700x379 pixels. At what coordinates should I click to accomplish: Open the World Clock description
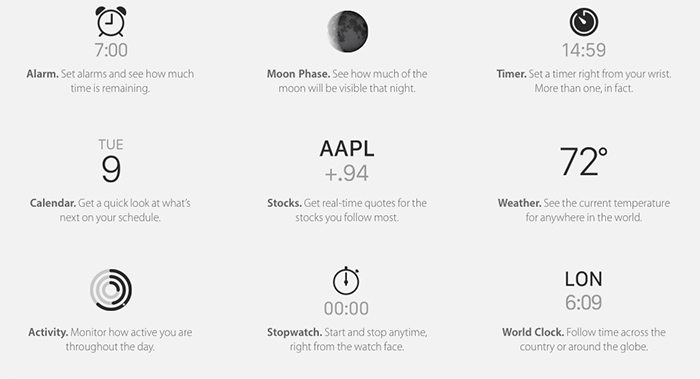pos(583,339)
